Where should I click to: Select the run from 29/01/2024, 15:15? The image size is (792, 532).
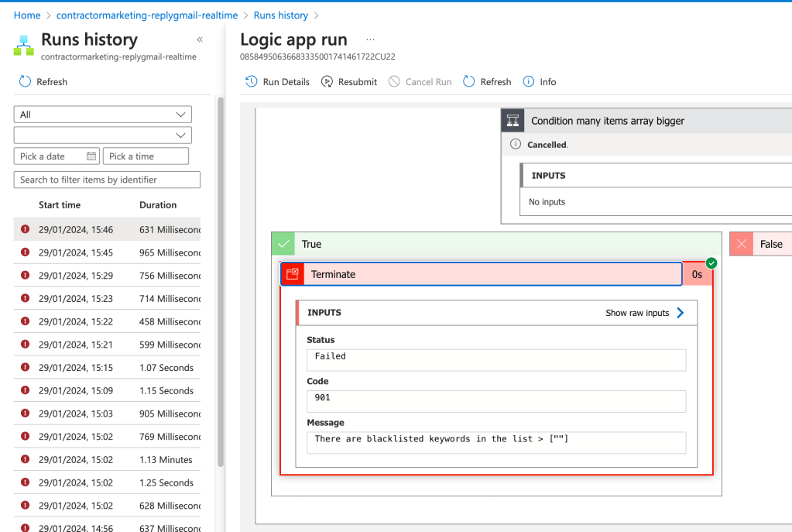pos(107,367)
